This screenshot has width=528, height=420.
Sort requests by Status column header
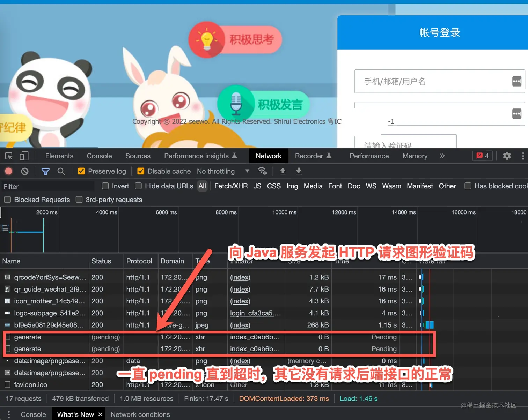106,261
